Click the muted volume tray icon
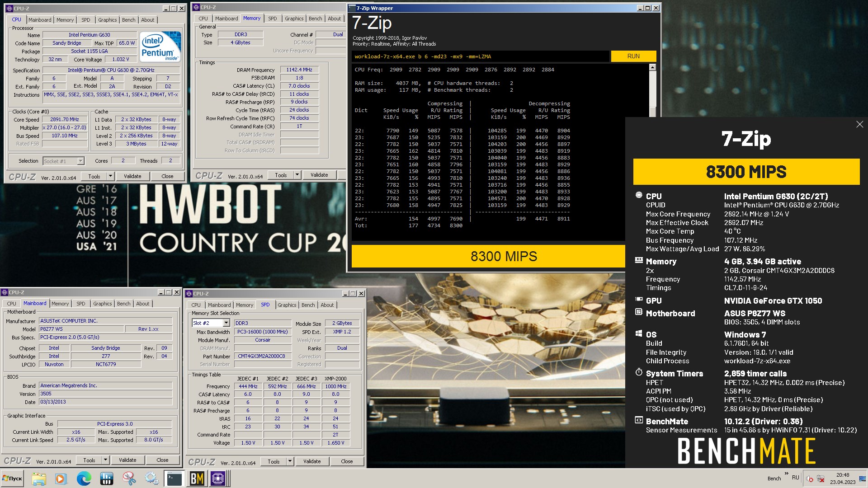Image resolution: width=868 pixels, height=488 pixels. tap(810, 479)
